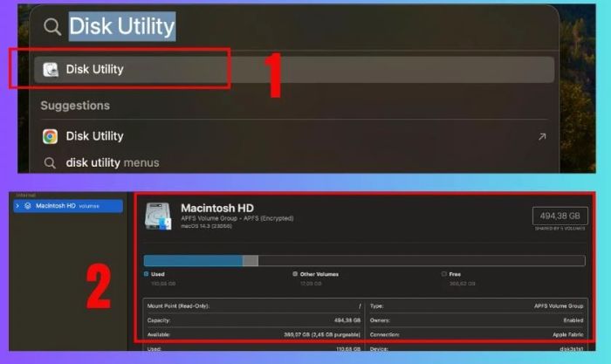Screen dimensions: 611x364
Task: Click the volume group icon in sidebar
Action: coord(28,206)
